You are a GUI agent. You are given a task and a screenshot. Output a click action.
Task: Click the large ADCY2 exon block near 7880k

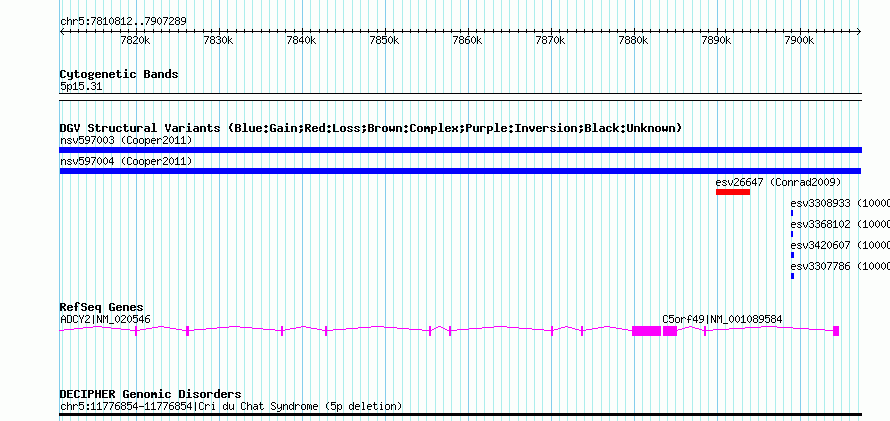(646, 331)
